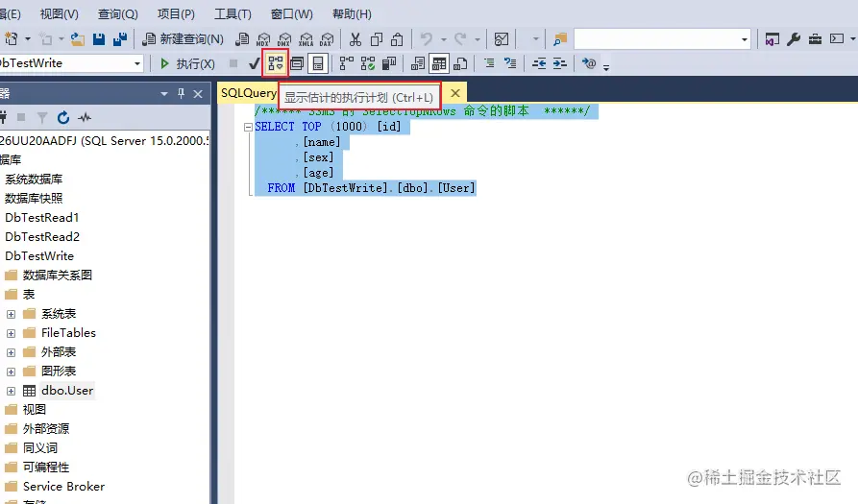Expand the dbo.User table node
This screenshot has height=504, width=858.
click(x=11, y=391)
